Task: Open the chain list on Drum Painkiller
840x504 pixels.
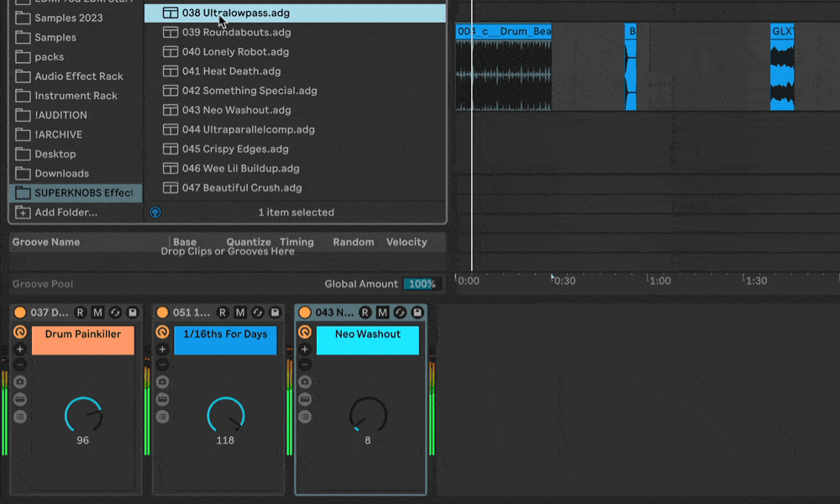Action: [20, 399]
